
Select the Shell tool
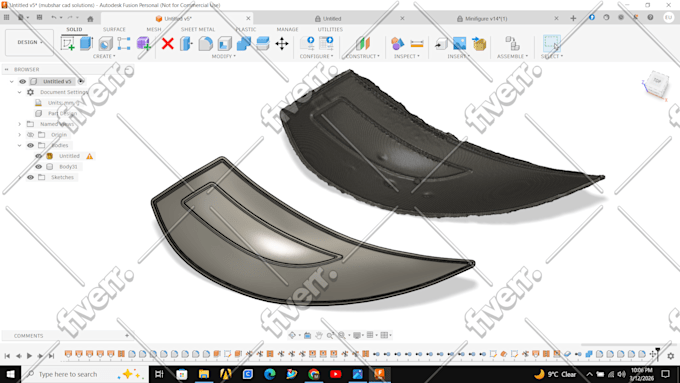point(225,43)
